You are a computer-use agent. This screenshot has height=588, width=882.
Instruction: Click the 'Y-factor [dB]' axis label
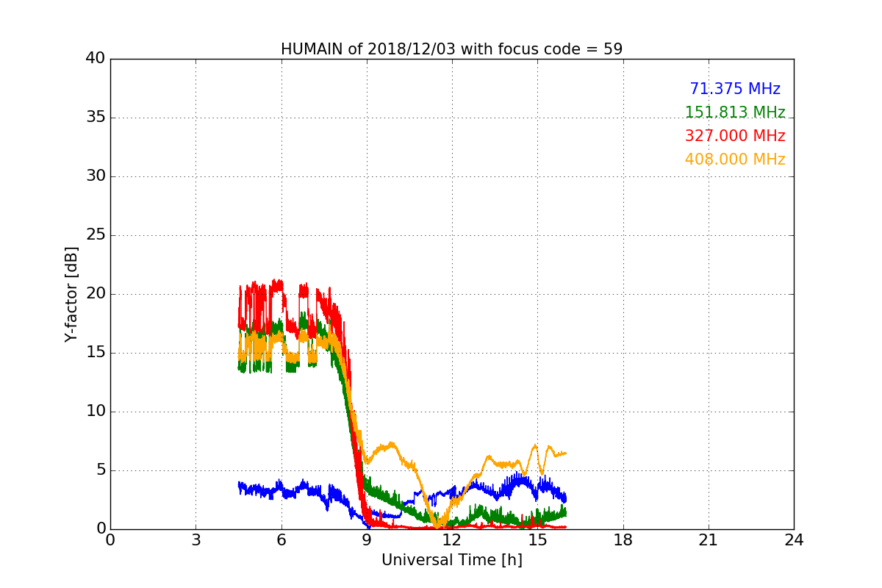click(x=71, y=294)
